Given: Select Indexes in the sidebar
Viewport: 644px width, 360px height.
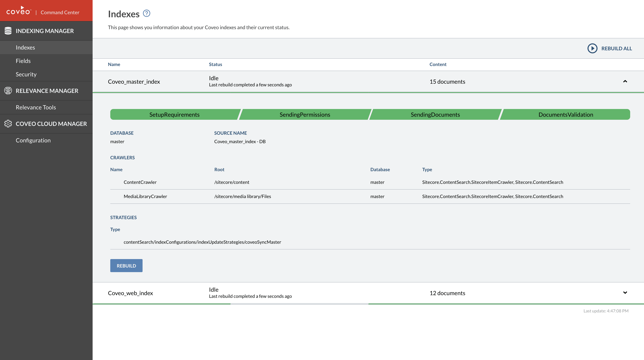Looking at the screenshot, I should [25, 47].
